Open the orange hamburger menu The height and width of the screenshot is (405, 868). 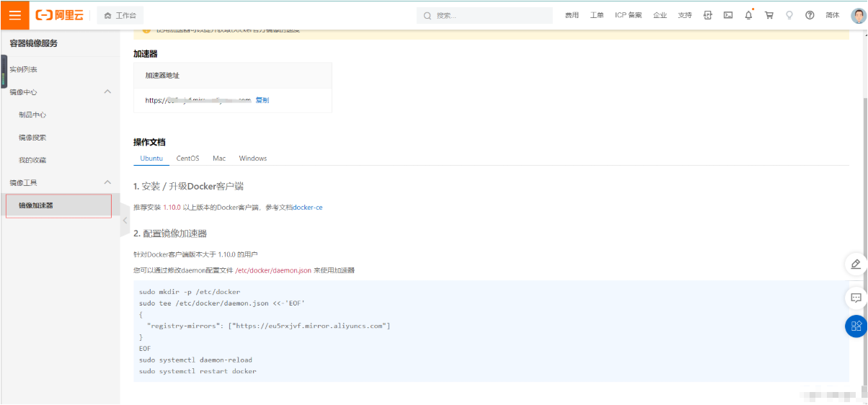14,15
